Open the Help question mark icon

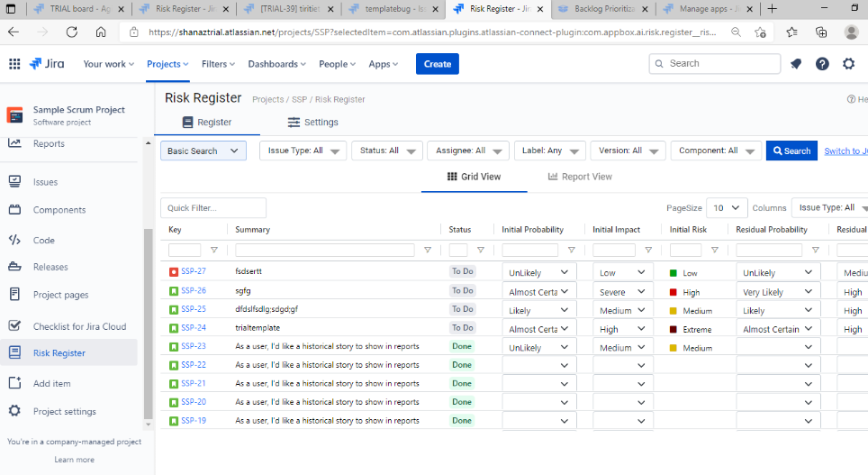[x=822, y=64]
